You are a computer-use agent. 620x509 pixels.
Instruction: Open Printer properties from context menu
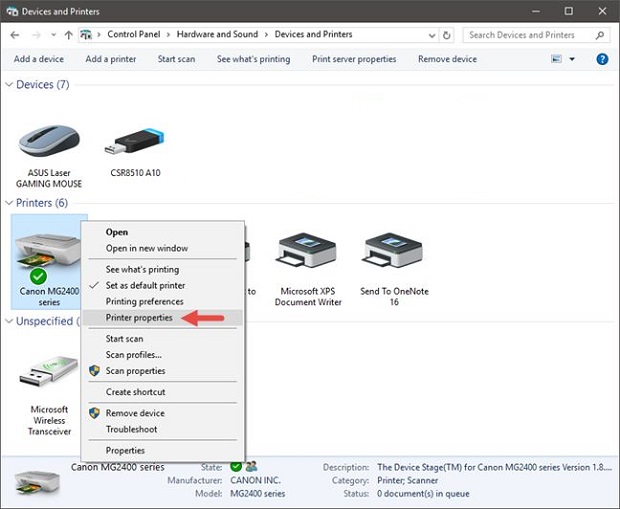(163, 318)
